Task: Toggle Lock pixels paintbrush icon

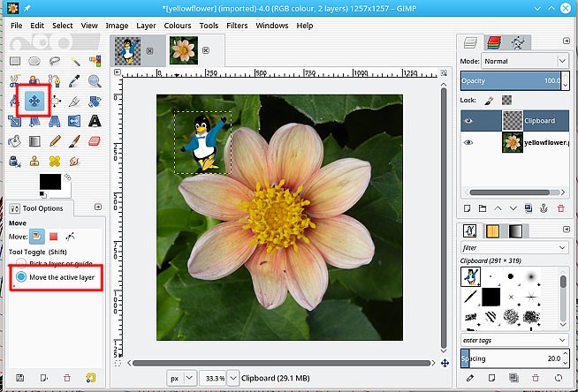Action: (x=489, y=100)
